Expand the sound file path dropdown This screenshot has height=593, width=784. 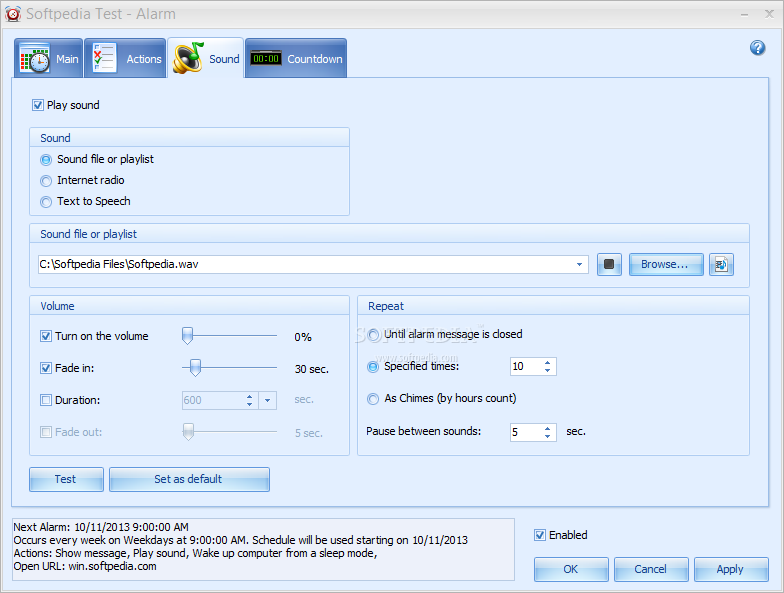point(579,264)
